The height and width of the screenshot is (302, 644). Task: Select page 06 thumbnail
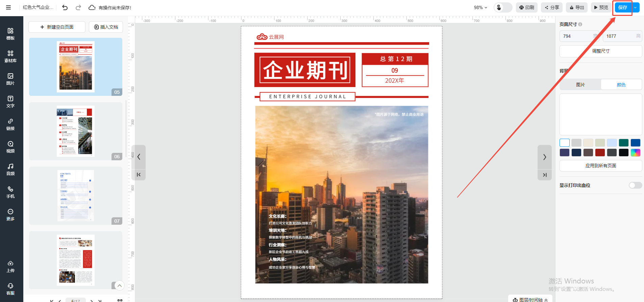pos(75,131)
